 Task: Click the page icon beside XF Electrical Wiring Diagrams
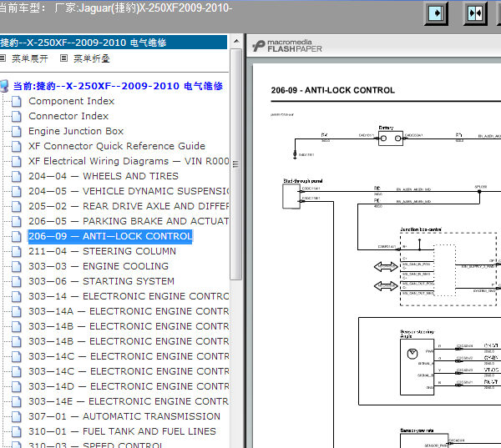[17, 162]
